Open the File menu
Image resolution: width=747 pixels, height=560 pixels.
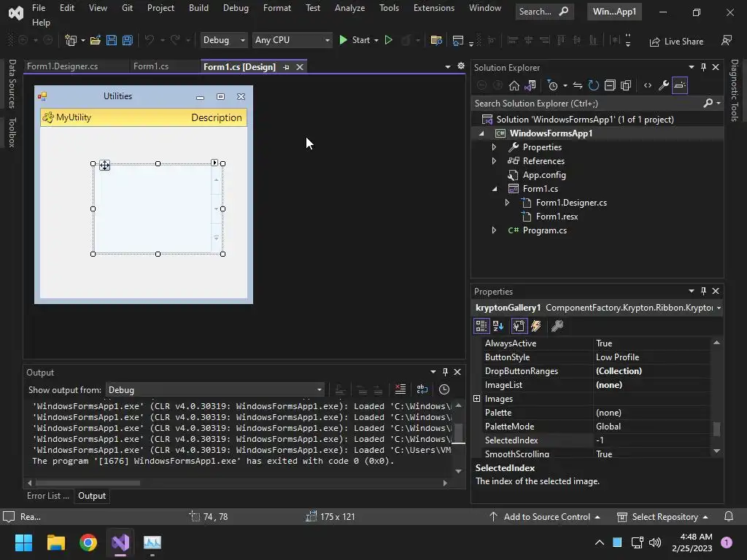(39, 8)
